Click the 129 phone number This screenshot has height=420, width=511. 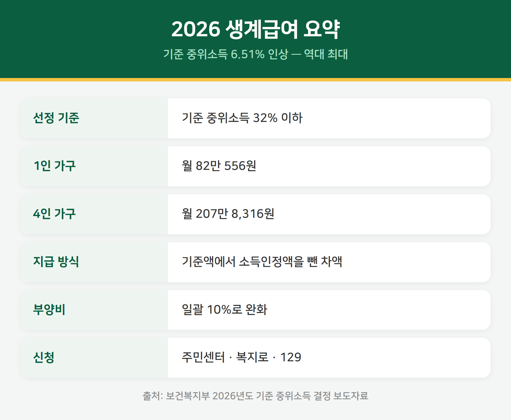291,357
